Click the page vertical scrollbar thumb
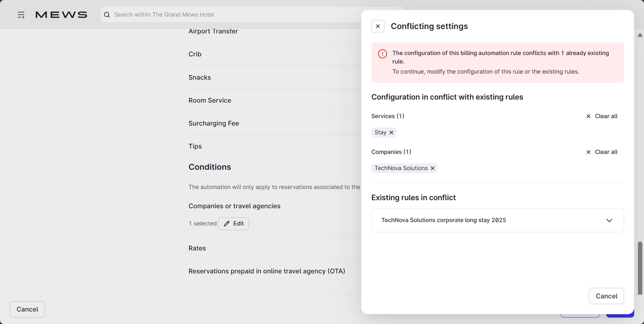Image resolution: width=644 pixels, height=324 pixels. point(640,268)
